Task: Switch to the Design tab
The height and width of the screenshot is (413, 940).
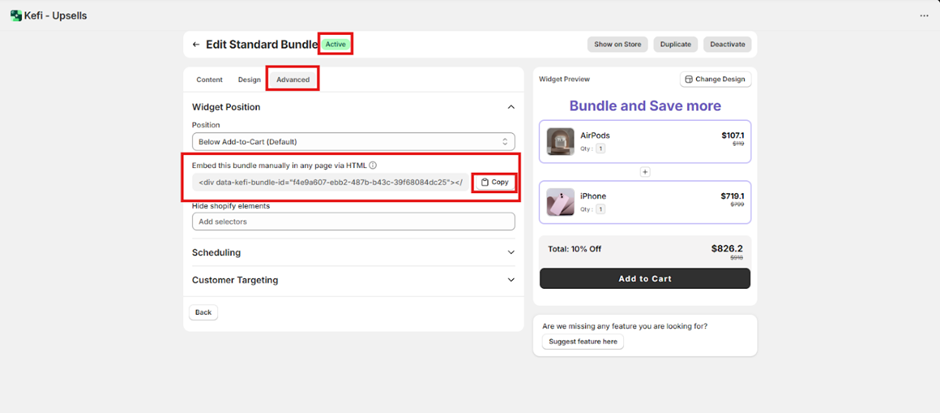Action: click(249, 79)
